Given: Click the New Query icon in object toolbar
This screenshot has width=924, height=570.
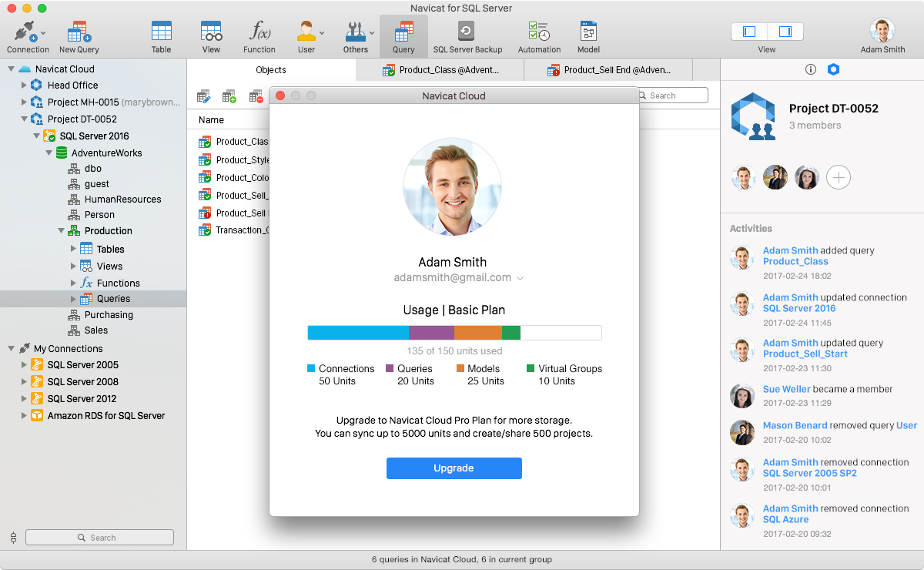Looking at the screenshot, I should coord(229,96).
